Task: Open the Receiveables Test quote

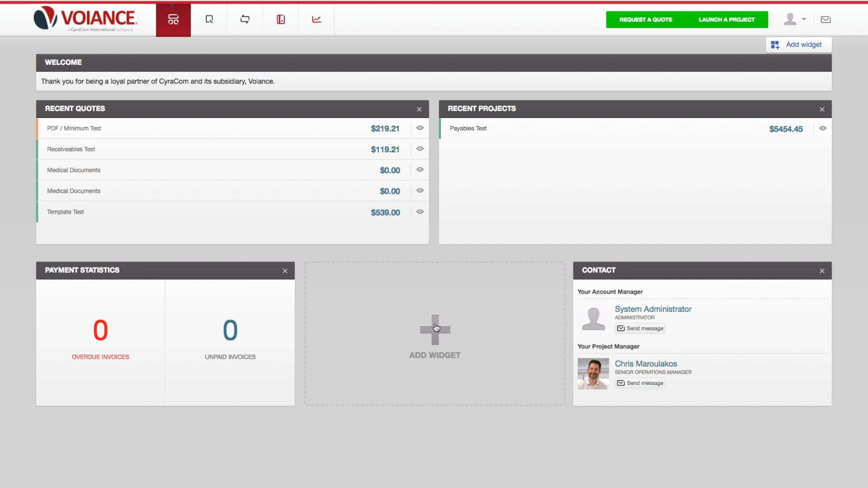Action: pos(71,149)
